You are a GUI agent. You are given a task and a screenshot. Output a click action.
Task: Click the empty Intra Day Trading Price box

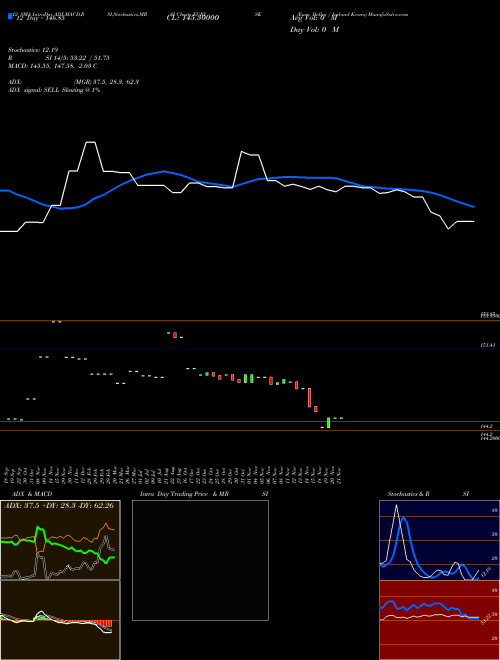pyautogui.click(x=200, y=560)
